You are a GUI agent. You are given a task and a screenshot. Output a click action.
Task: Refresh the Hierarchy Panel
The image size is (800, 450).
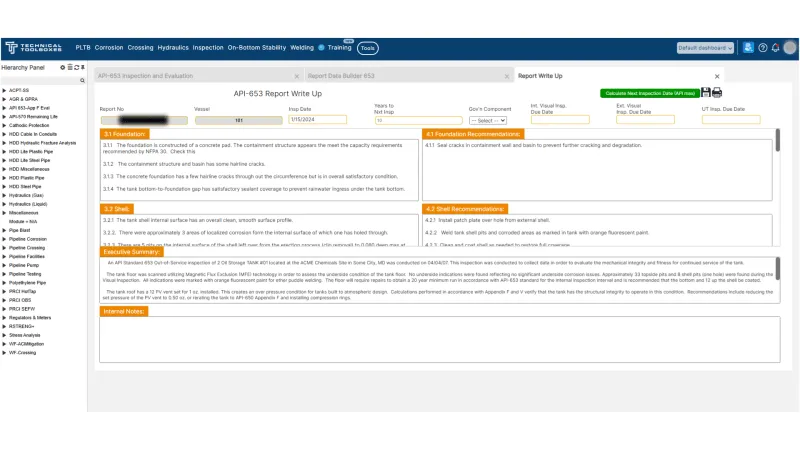click(x=77, y=67)
